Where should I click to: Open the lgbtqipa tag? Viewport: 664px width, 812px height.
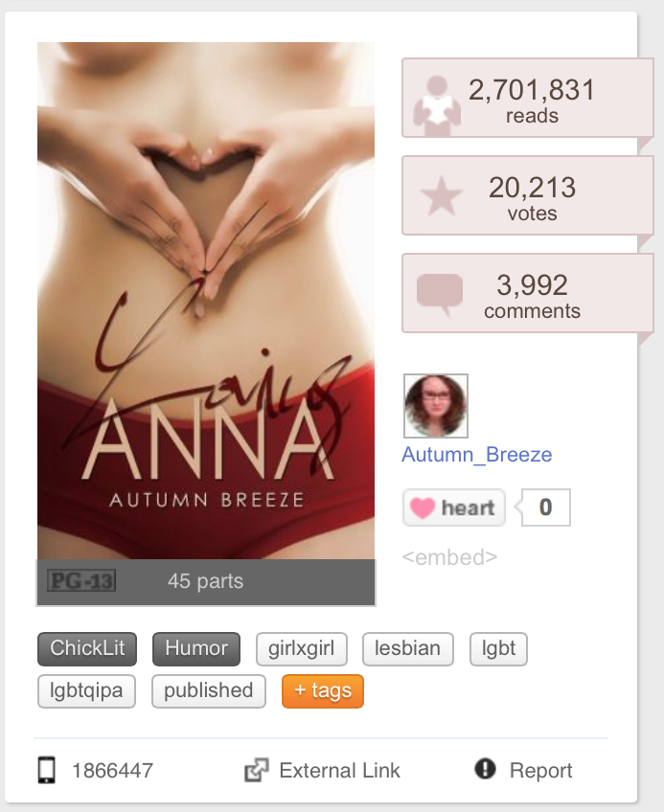(86, 690)
